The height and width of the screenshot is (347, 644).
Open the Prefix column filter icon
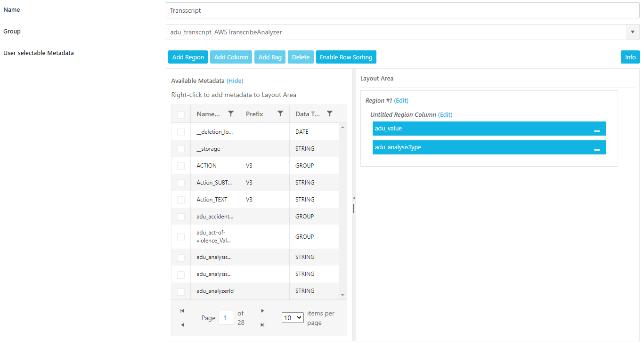click(x=280, y=113)
